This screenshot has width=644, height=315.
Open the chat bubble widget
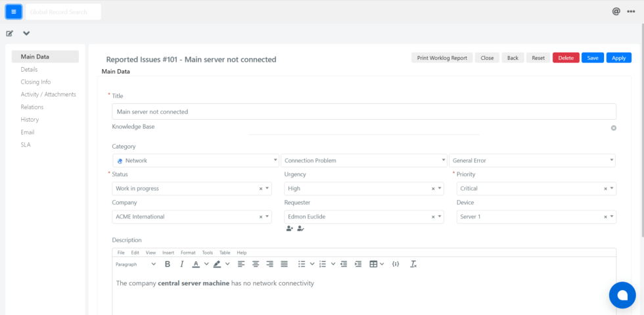pos(622,295)
